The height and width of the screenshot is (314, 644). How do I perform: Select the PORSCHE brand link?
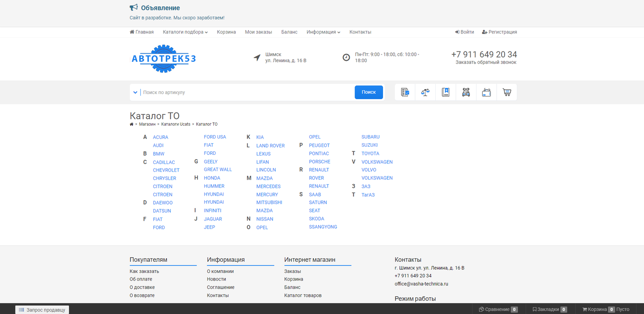coord(320,162)
